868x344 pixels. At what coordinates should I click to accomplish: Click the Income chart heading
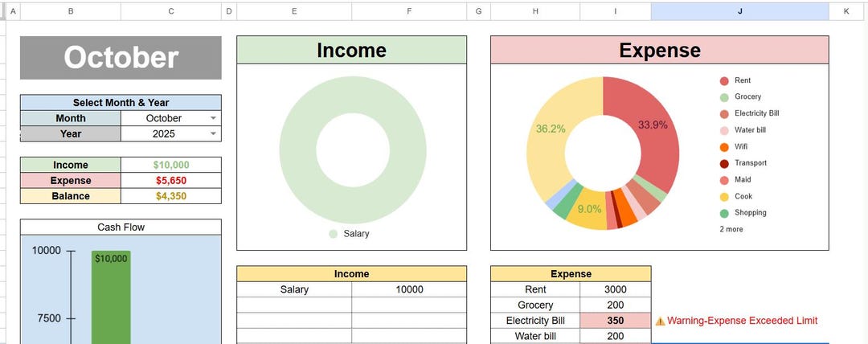351,50
